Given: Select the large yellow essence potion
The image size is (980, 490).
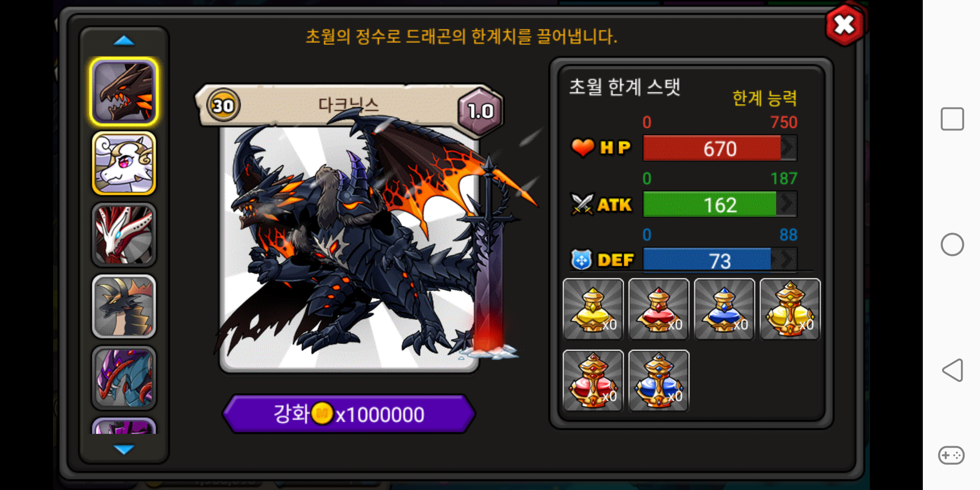Looking at the screenshot, I should (790, 309).
